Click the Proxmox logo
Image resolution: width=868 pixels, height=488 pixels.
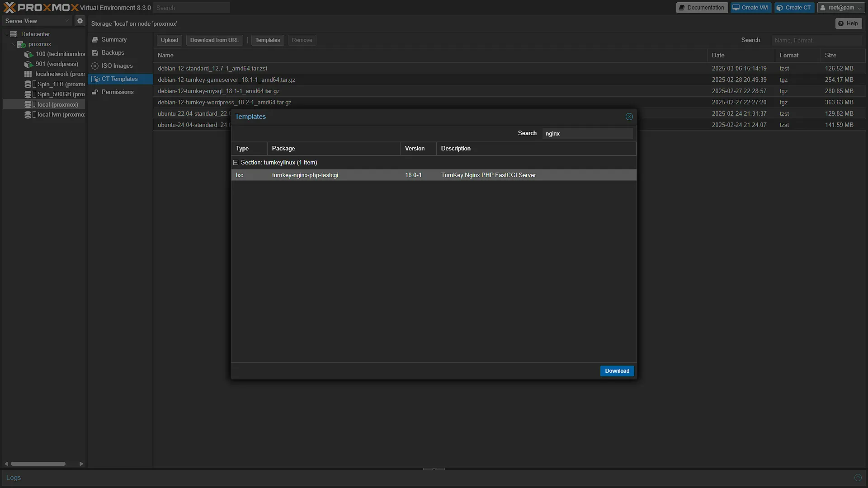coord(41,8)
